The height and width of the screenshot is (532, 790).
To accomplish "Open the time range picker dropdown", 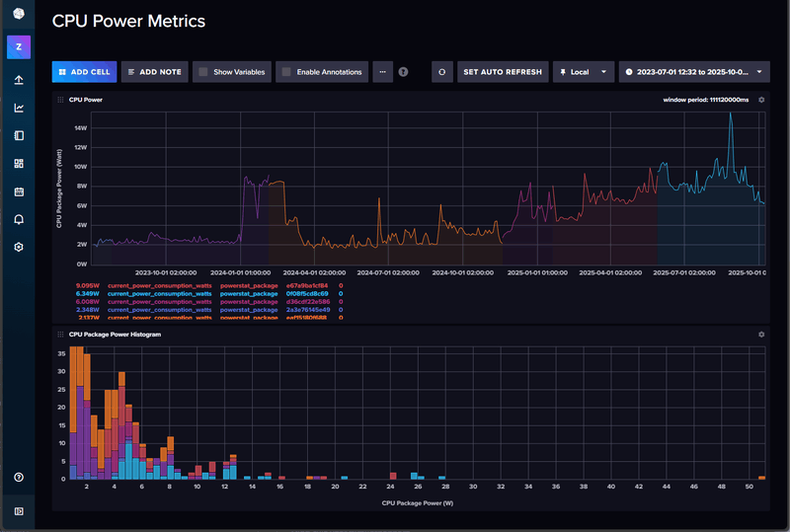I will coord(693,72).
